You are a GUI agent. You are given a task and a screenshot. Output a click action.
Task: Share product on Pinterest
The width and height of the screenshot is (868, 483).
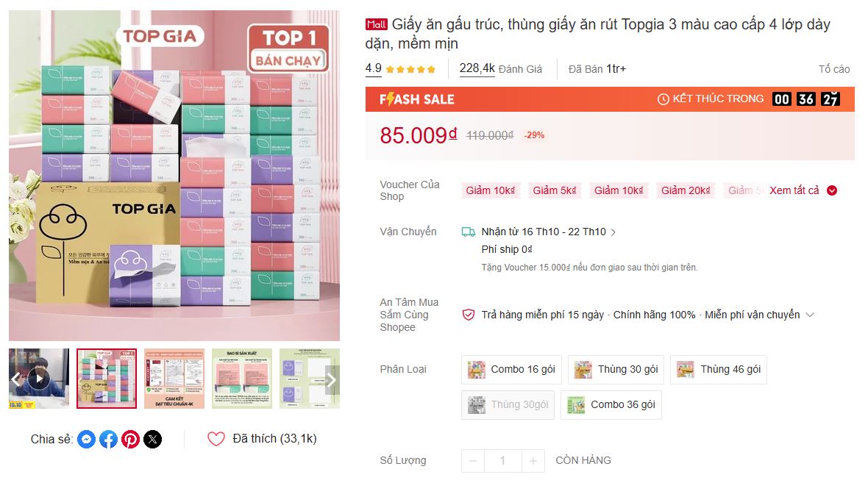130,440
